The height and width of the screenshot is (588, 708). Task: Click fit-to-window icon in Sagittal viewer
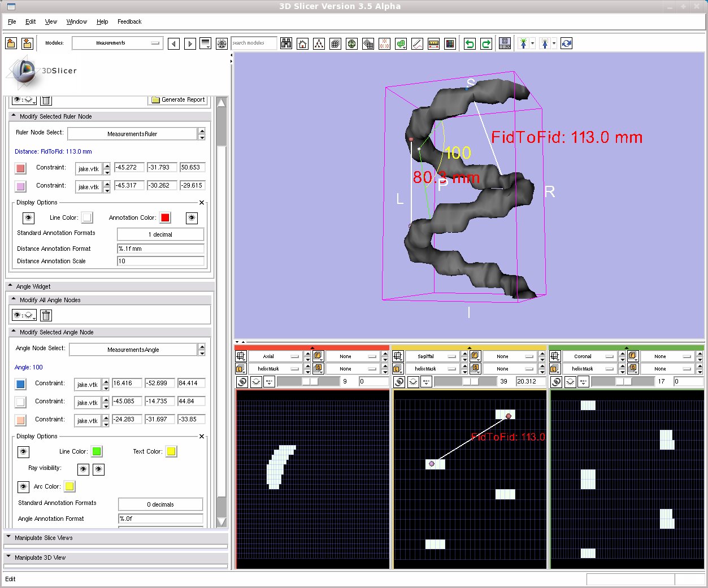pyautogui.click(x=398, y=356)
